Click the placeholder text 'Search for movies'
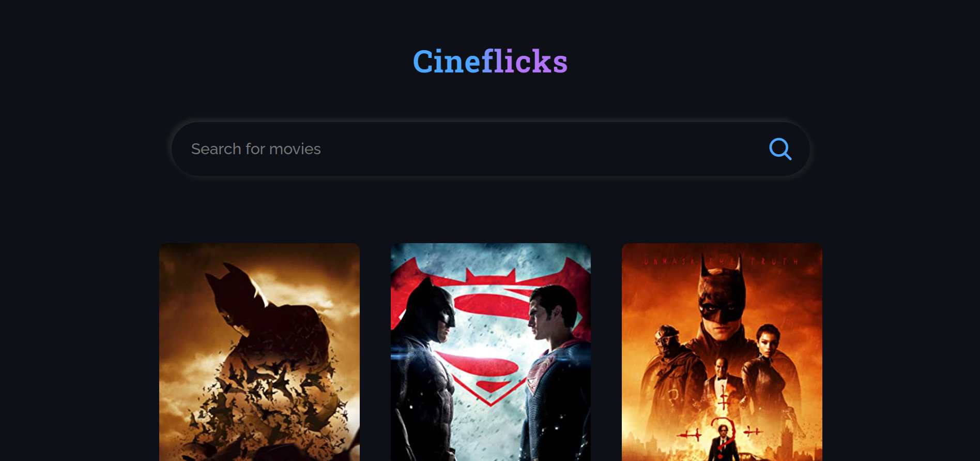The width and height of the screenshot is (980, 461). click(256, 149)
